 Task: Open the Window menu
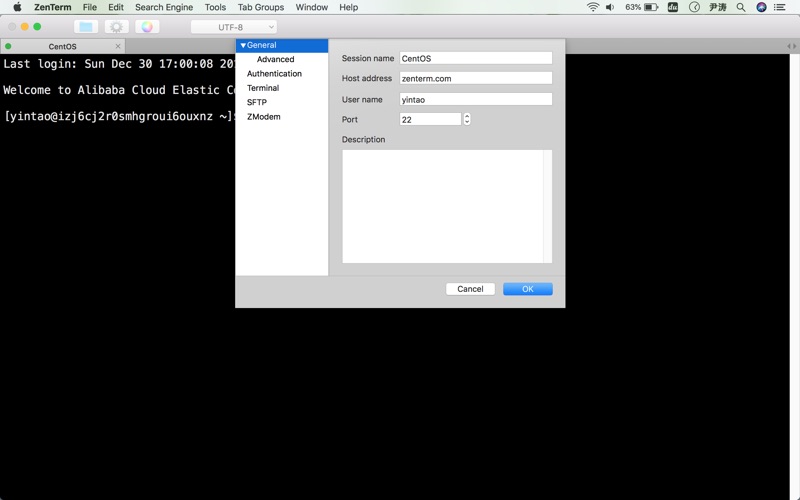click(312, 7)
